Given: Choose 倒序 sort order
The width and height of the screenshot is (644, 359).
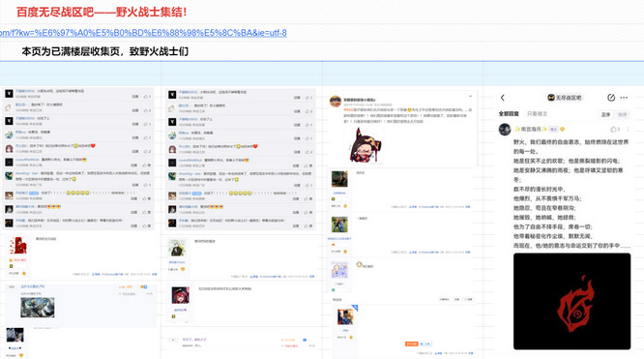Looking at the screenshot, I should [x=622, y=114].
